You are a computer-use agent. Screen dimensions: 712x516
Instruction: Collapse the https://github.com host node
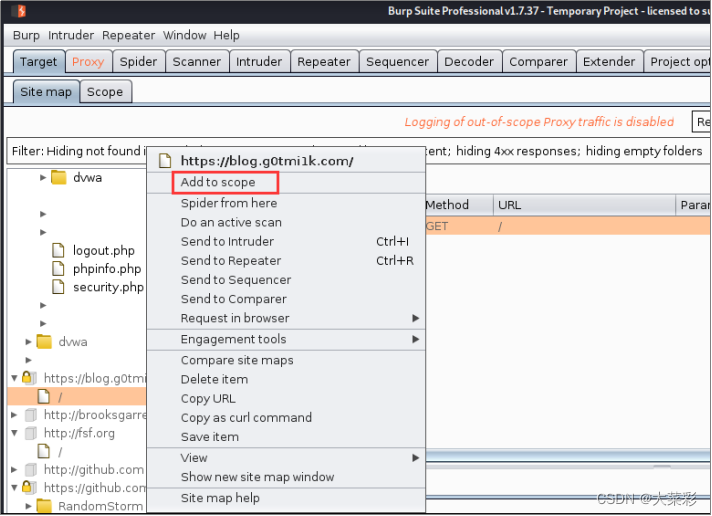click(14, 487)
